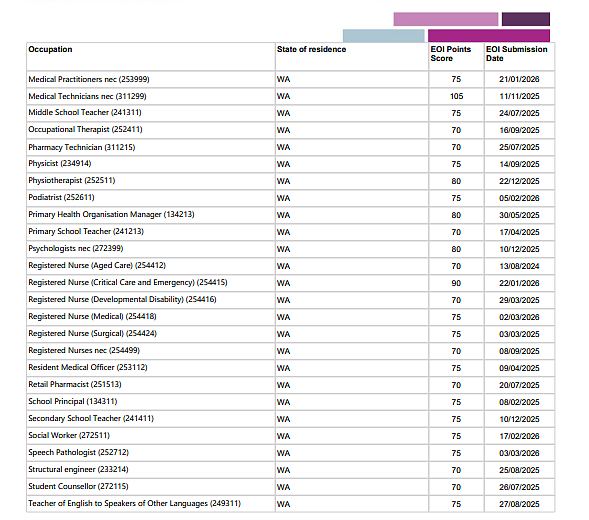The width and height of the screenshot is (589, 520).
Task: Click Registered Nurse (Critical Care and Emergency) cell
Action: tap(151, 283)
